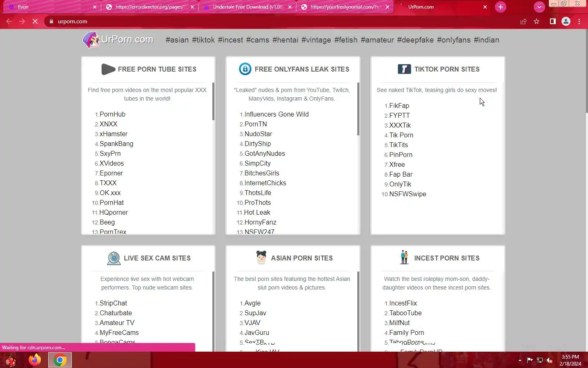Go back to the previous page

coord(9,21)
